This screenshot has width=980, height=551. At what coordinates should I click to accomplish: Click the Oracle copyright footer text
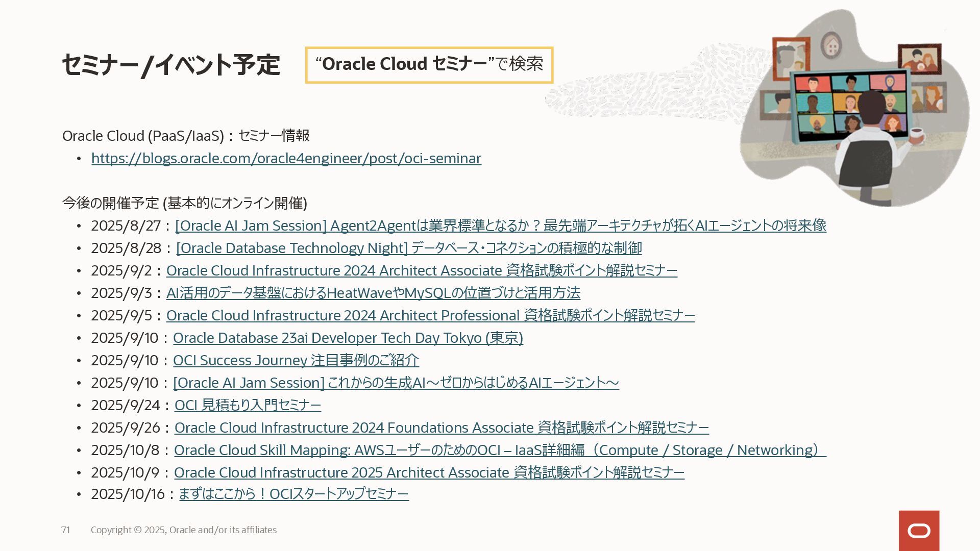(x=184, y=530)
